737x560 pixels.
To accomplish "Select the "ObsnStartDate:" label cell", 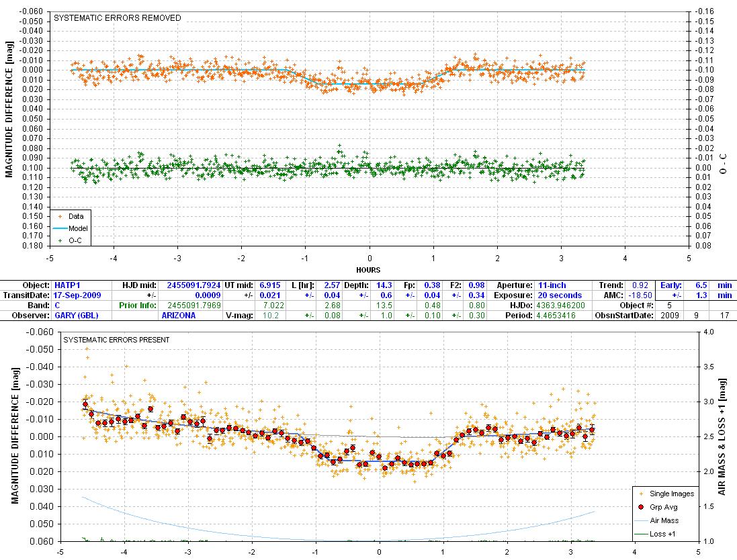I will click(625, 315).
